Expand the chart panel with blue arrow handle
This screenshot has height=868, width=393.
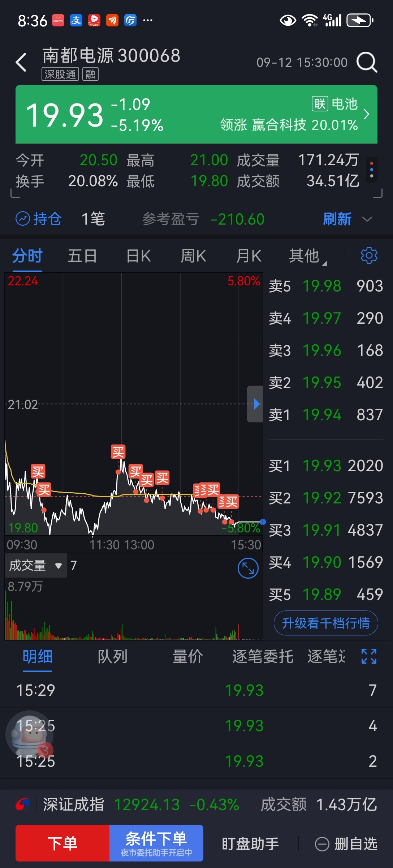255,404
